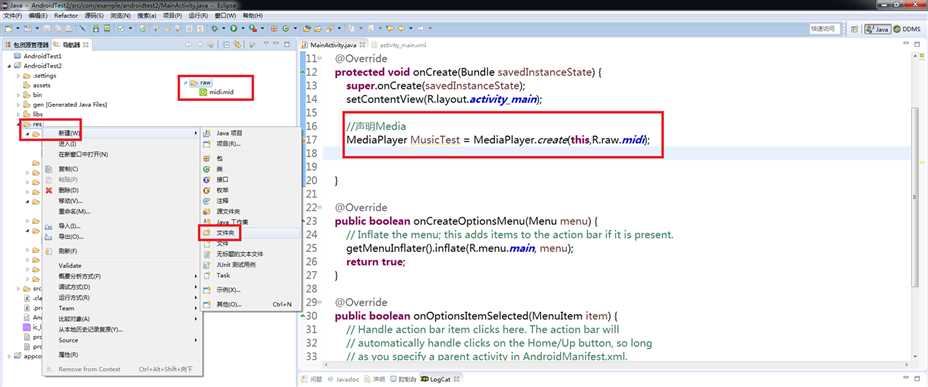Screen dimensions: 928x387
Task: Toggle navigator Link with Editor icon
Action: click(x=237, y=44)
